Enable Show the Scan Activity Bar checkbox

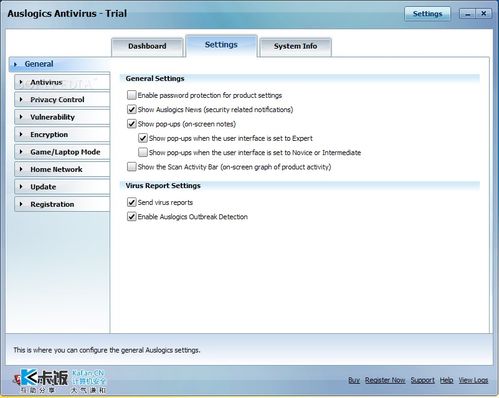click(x=132, y=167)
